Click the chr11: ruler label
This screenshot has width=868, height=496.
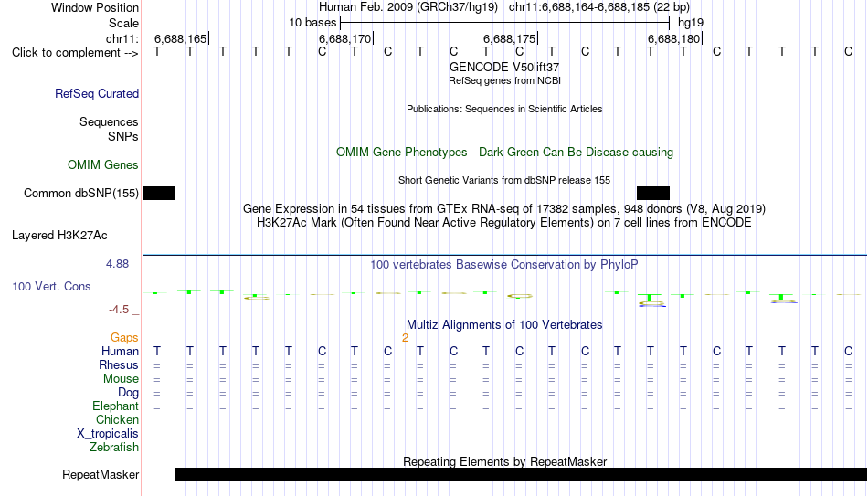click(122, 38)
